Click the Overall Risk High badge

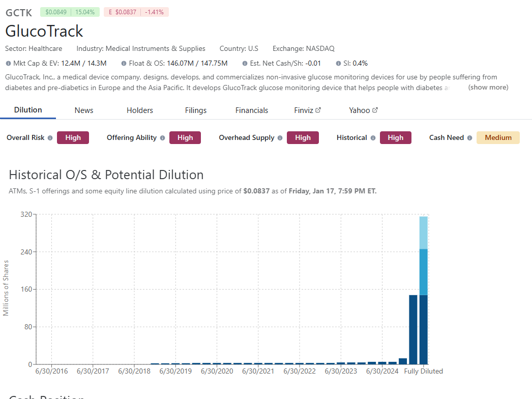73,137
